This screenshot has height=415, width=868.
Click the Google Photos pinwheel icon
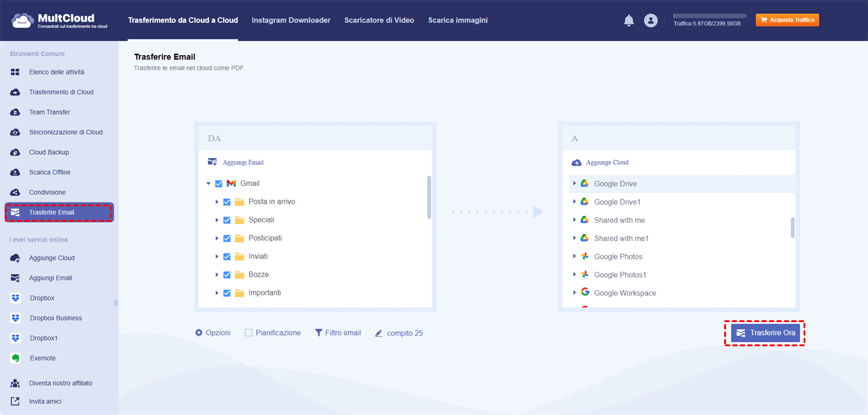coord(584,256)
